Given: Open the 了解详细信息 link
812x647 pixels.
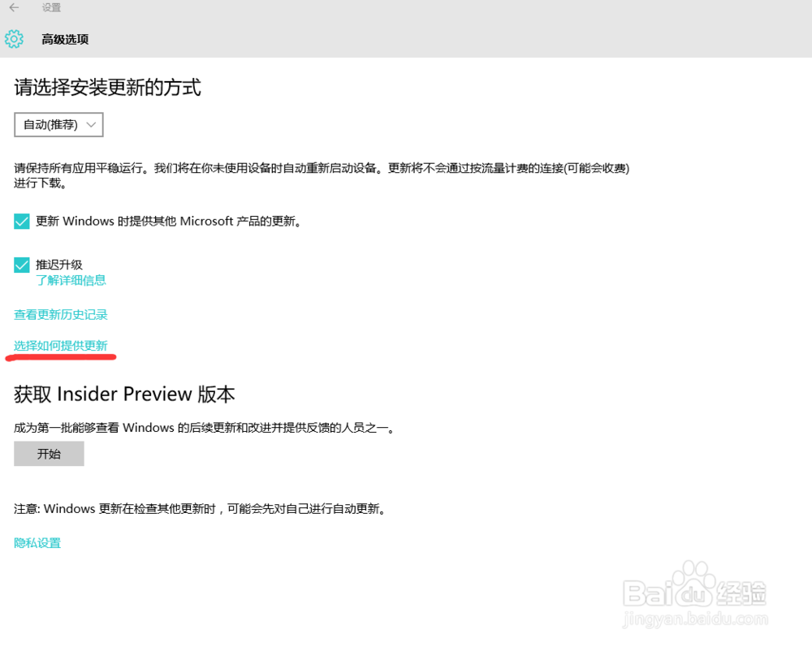Looking at the screenshot, I should pos(71,281).
